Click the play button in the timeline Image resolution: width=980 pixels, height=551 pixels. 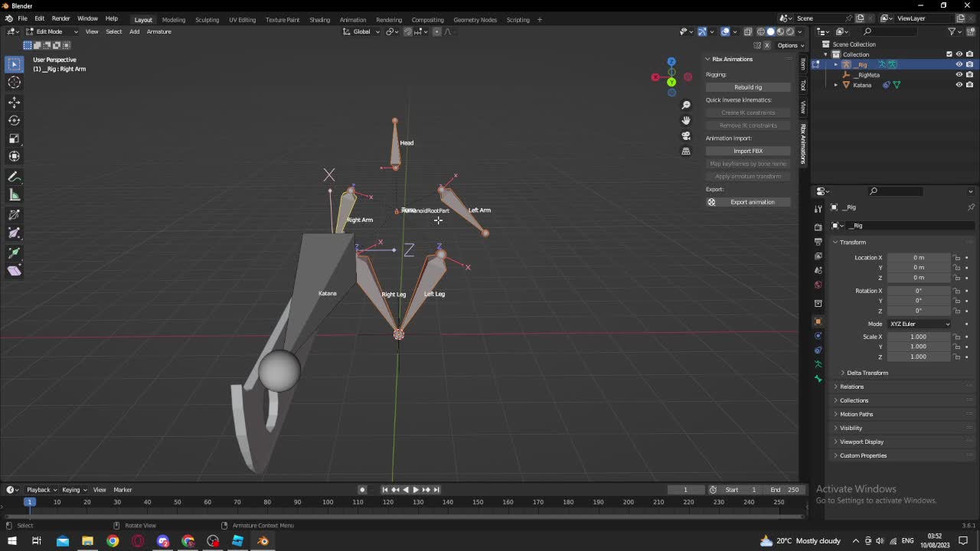pos(416,489)
